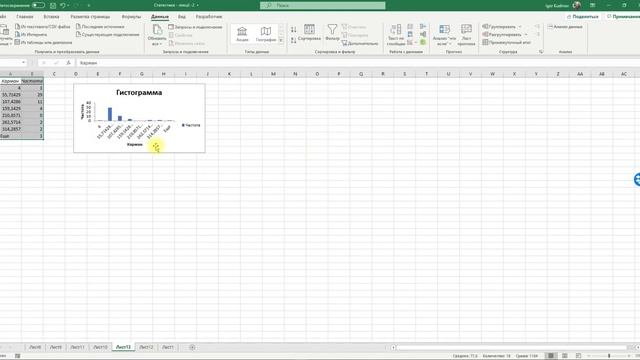This screenshot has width=640, height=360.
Task: Click the Поделиться share button
Action: click(x=582, y=17)
